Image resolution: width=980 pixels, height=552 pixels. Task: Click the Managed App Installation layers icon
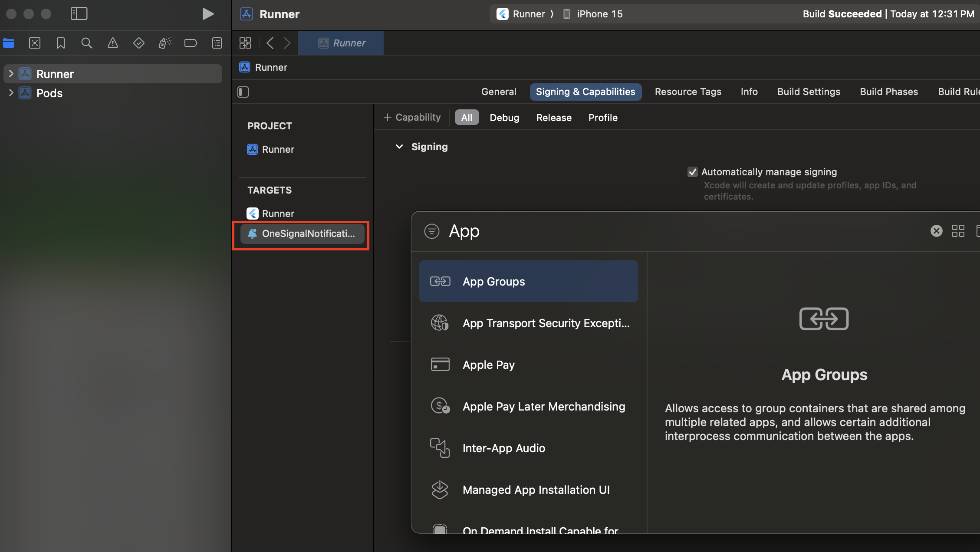click(440, 490)
